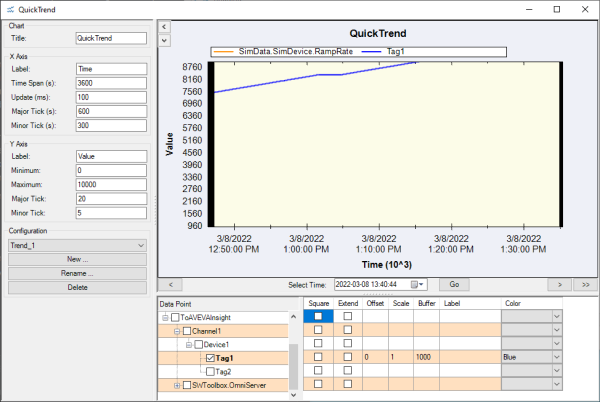Viewport: 600px width, 402px height.
Task: Toggle the Square checkbox for Tag1 row
Action: point(318,357)
